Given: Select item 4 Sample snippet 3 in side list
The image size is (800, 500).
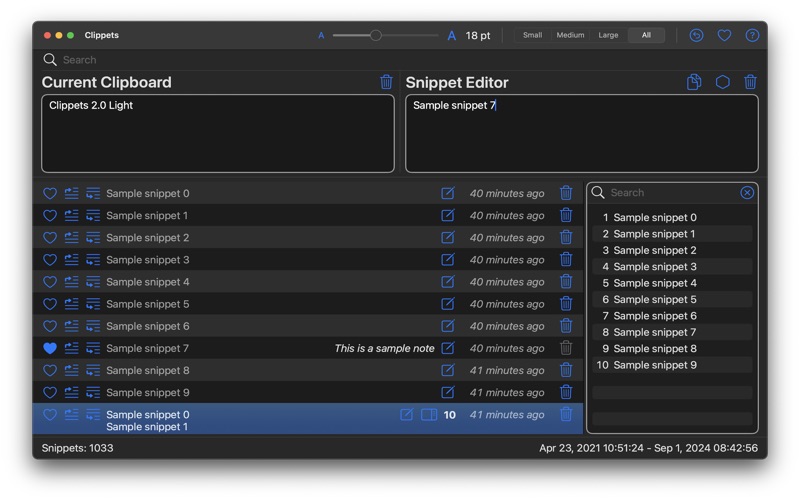Looking at the screenshot, I should coord(672,266).
